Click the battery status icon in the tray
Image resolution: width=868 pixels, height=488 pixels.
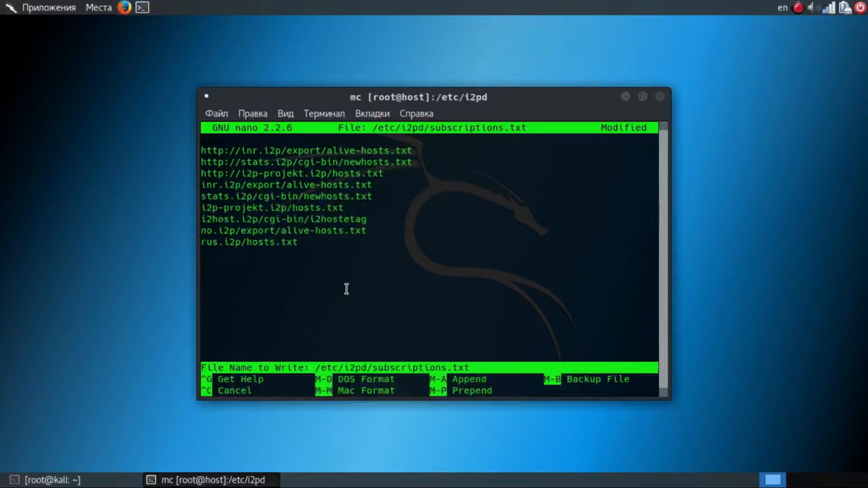[x=845, y=8]
